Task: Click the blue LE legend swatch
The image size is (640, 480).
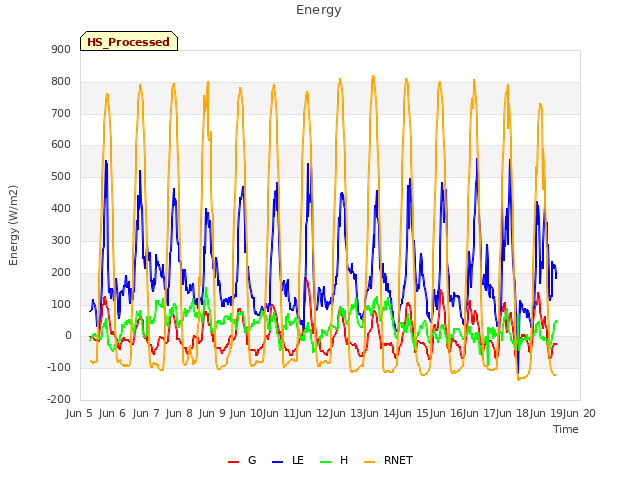Action: tap(277, 462)
